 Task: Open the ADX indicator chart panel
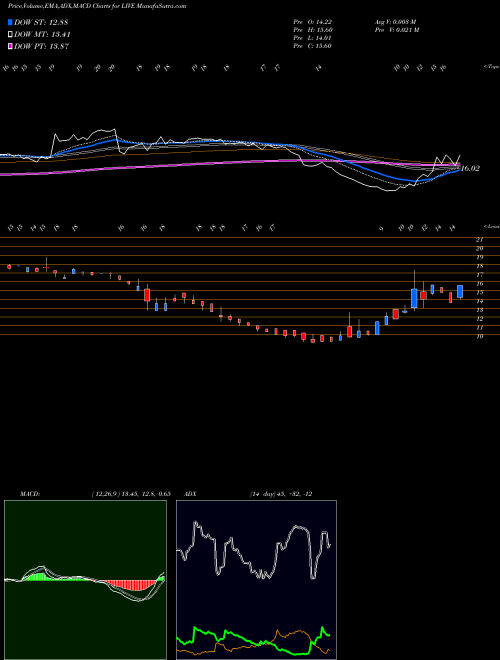tap(256, 580)
